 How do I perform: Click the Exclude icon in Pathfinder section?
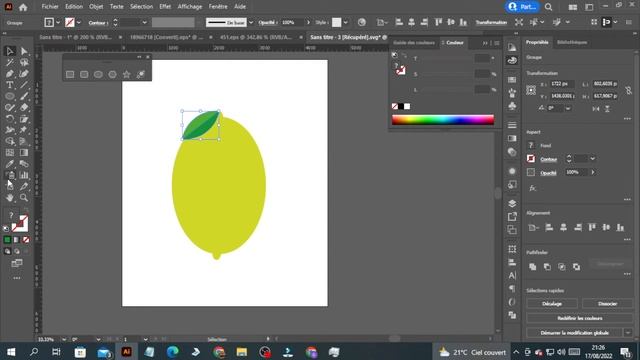click(x=576, y=267)
